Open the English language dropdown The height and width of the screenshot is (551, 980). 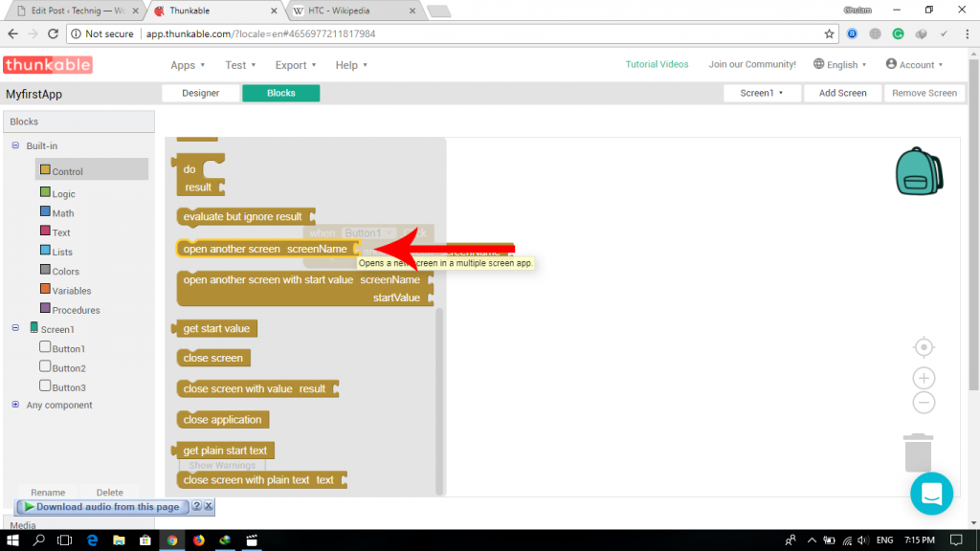point(840,64)
